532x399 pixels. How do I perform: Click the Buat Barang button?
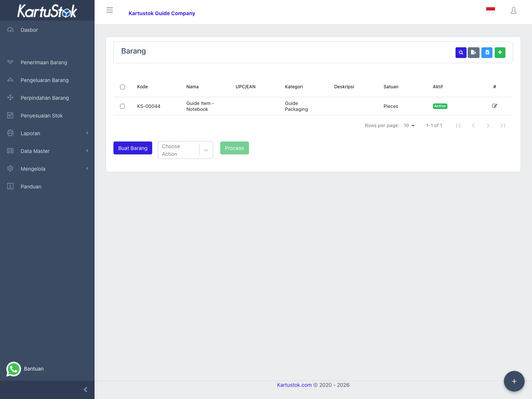pos(133,148)
